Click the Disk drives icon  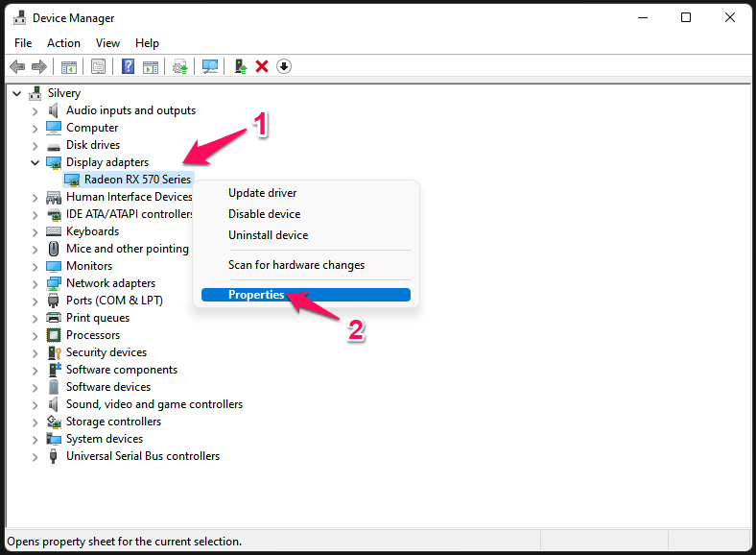[x=54, y=146]
